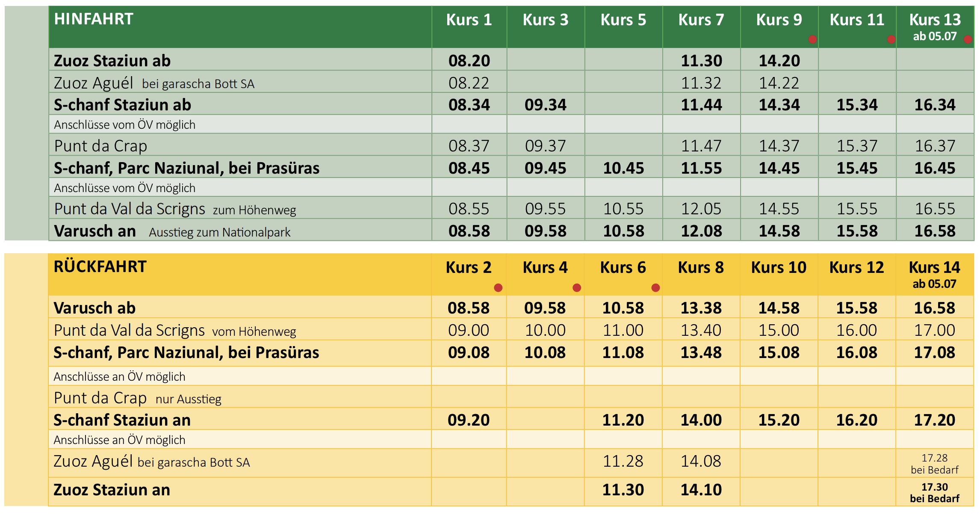Click the red dot under Kurs 11

coord(891,39)
